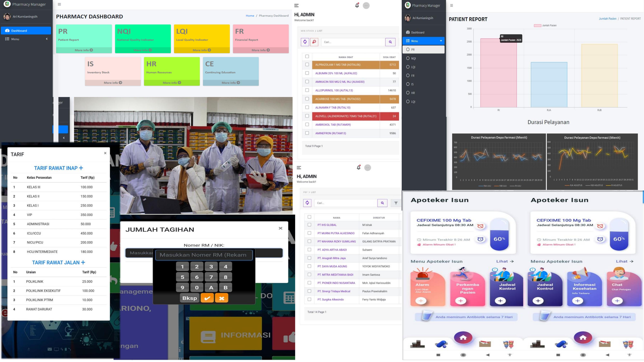Check the PT. Surgika Alkesindo row checkbox
Image resolution: width=644 pixels, height=362 pixels.
point(309,299)
